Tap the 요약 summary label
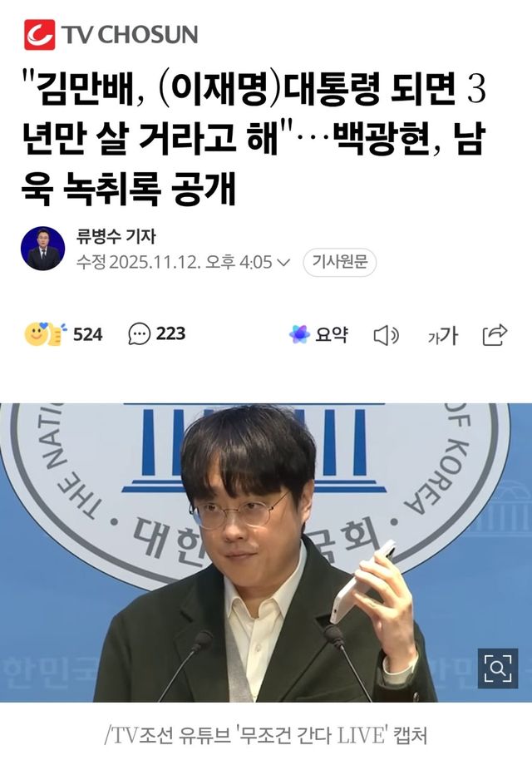This screenshot has height=760, width=532. [x=332, y=334]
